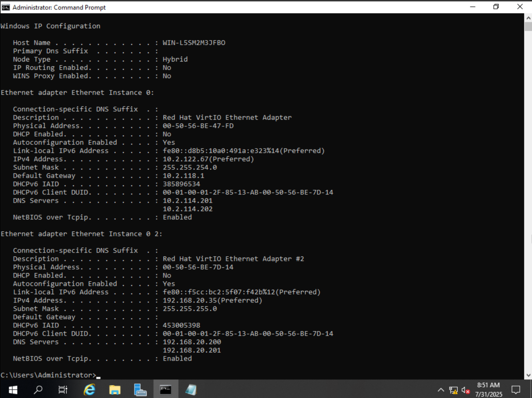The width and height of the screenshot is (532, 398).
Task: Open File Explorer from the taskbar
Action: [x=115, y=390]
